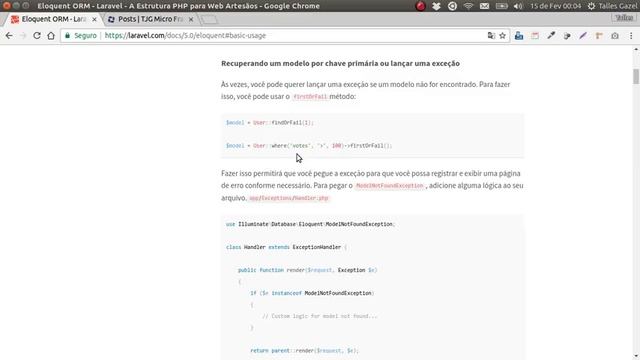Click the code line with where('votes'
Screen dimensions: 640x360
coord(309,146)
